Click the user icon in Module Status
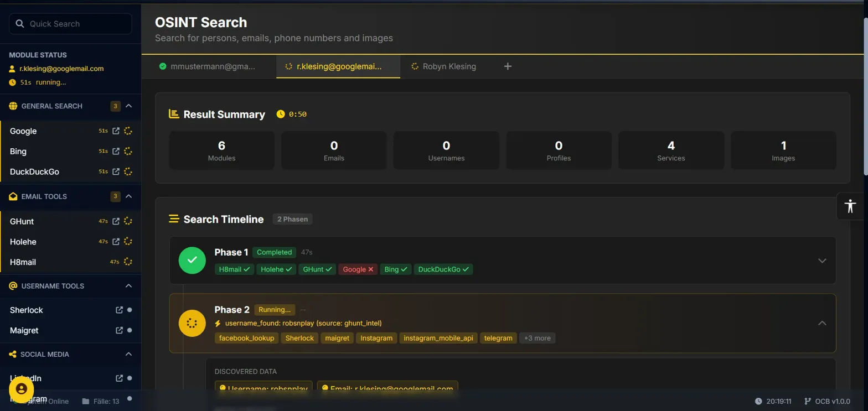The width and height of the screenshot is (868, 411). coord(13,69)
